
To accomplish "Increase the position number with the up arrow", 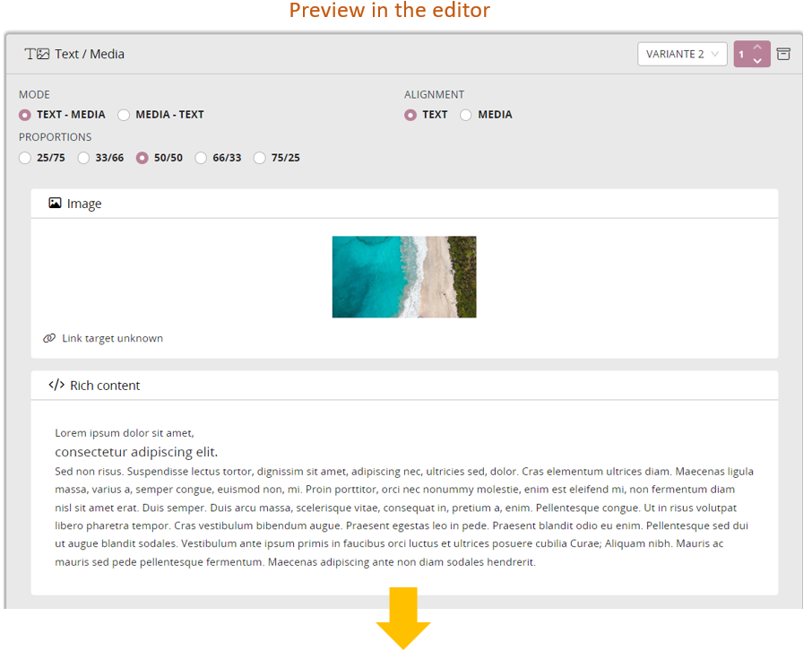I will pos(757,48).
